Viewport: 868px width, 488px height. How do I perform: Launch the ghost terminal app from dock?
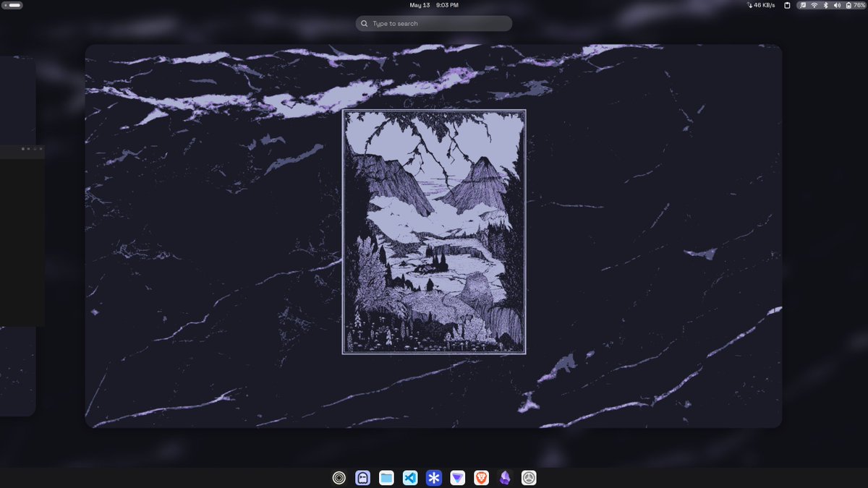pos(363,477)
